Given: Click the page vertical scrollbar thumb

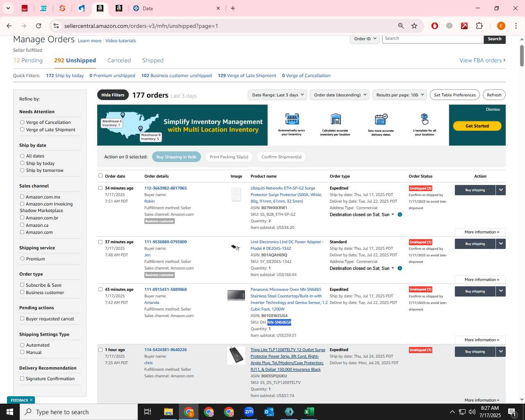Looking at the screenshot, I should pos(522,55).
